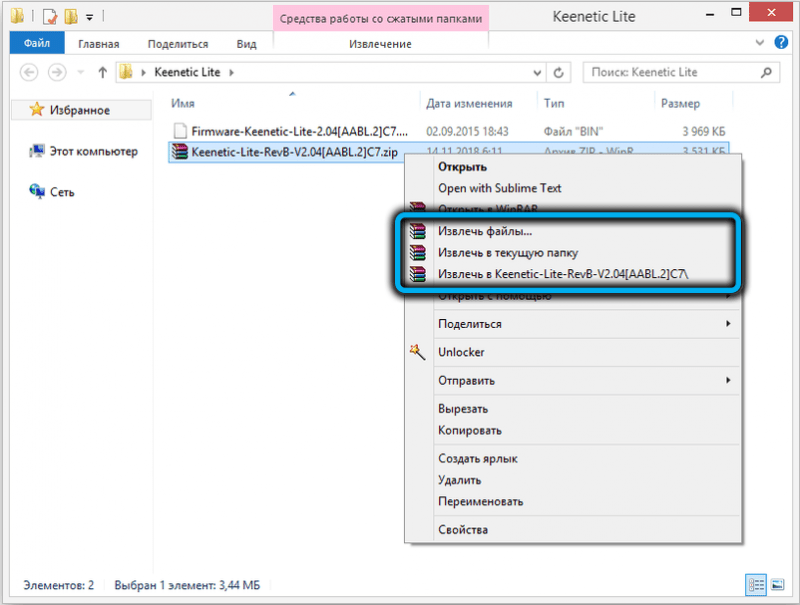Click the Back navigation arrow

coord(29,72)
